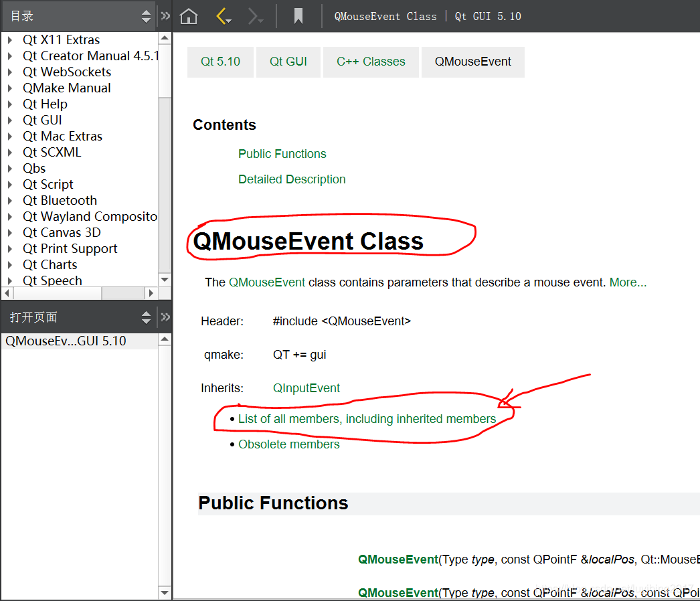Click contents tree scroll down arrow
The height and width of the screenshot is (601, 700).
tap(165, 280)
